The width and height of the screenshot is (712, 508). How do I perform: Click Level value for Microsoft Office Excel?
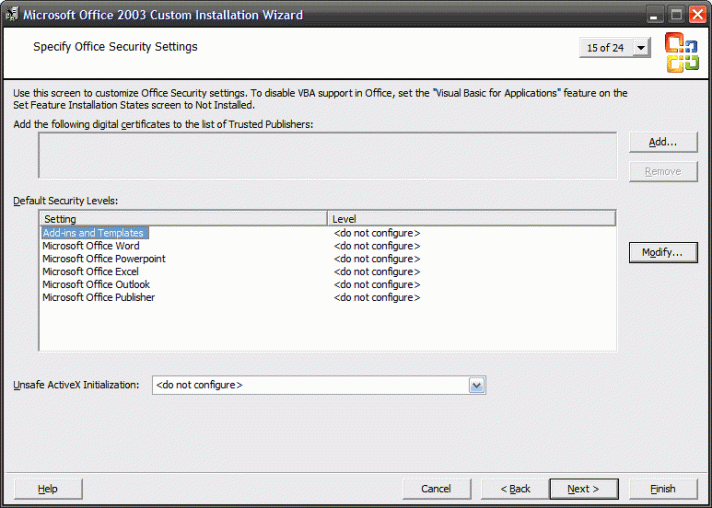pyautogui.click(x=377, y=271)
